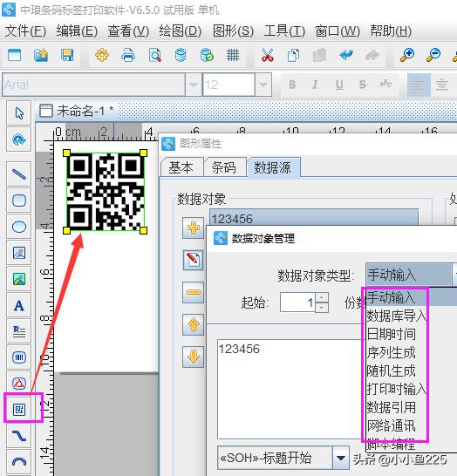Open document settings gear icon
Screen dimensions: 457x476
click(x=102, y=55)
